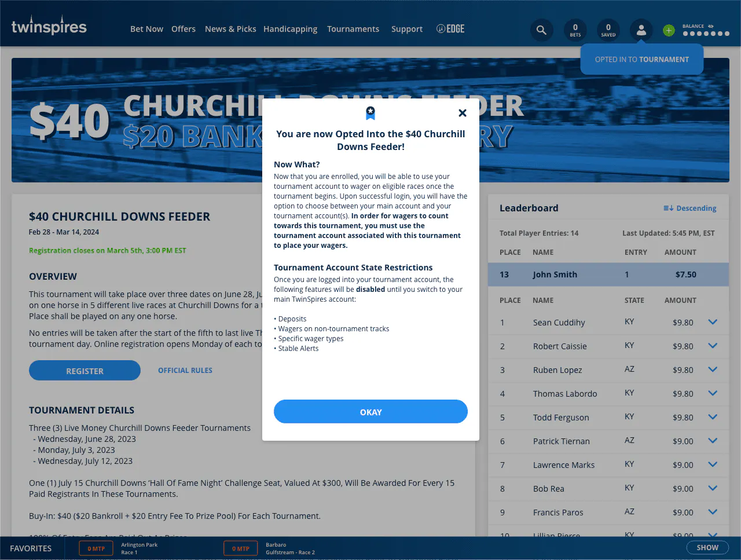Expand Ruben Lopez leaderboard row
Image resolution: width=741 pixels, height=560 pixels.
tap(713, 369)
